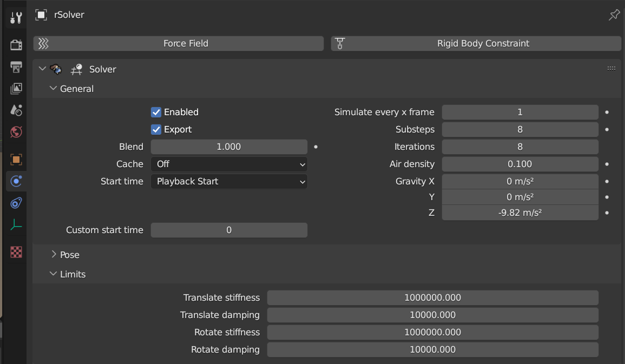This screenshot has height=364, width=625.
Task: Open the Tool properties tab
Action: [16, 18]
